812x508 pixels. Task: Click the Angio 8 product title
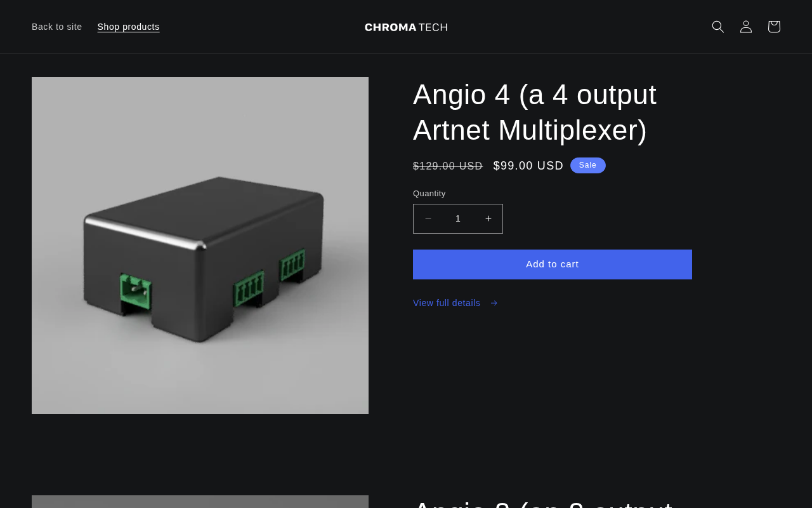coord(543,504)
